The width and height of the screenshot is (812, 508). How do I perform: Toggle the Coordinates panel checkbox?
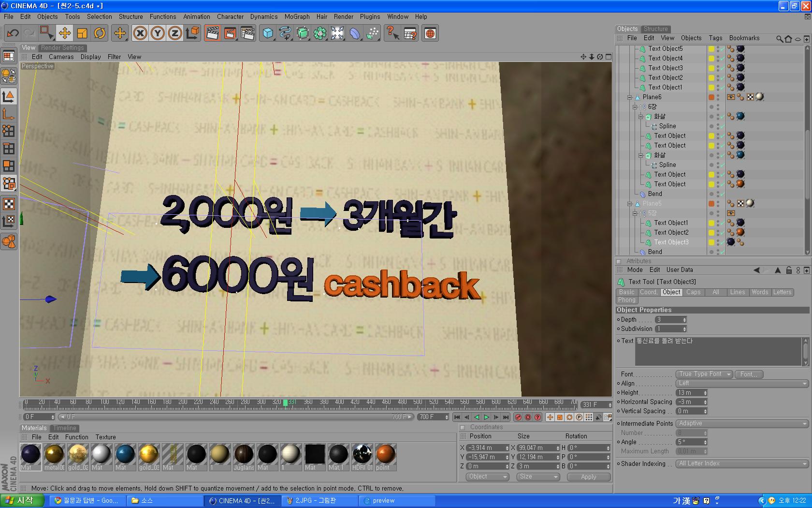point(463,427)
